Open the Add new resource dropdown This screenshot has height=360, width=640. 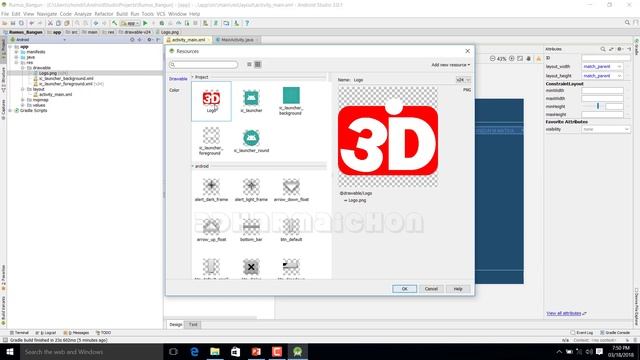pos(451,65)
